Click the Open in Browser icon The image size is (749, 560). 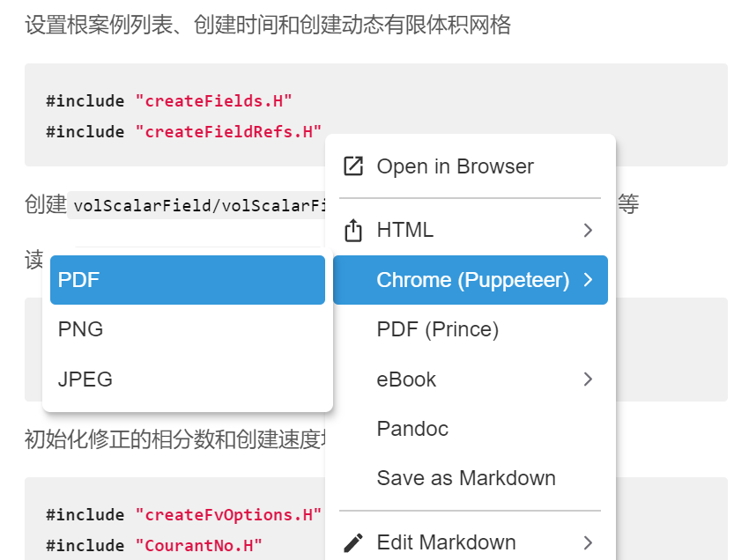pos(354,166)
